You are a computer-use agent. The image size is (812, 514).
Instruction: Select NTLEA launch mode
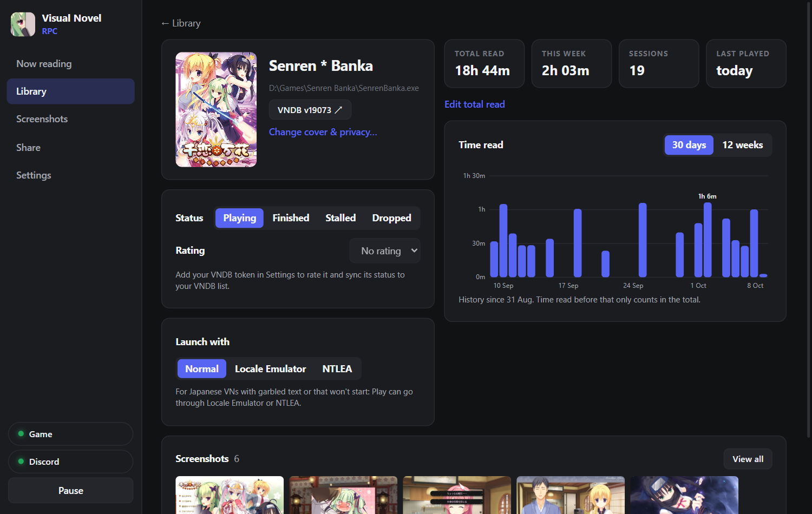click(337, 369)
